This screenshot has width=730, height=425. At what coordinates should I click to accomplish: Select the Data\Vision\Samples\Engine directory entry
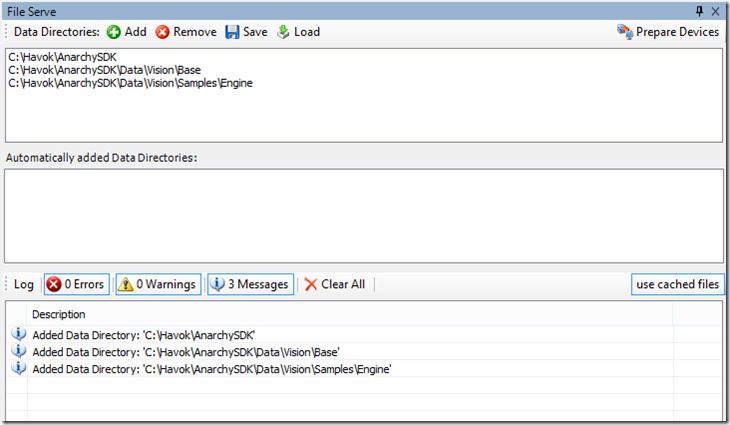coord(130,83)
